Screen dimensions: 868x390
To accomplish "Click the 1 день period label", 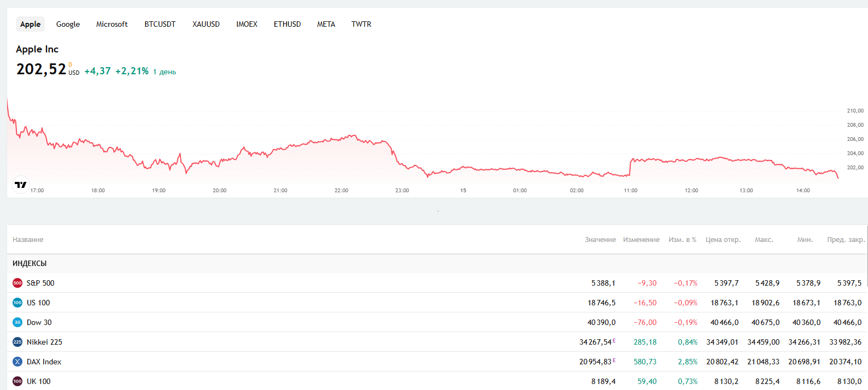I will (165, 72).
